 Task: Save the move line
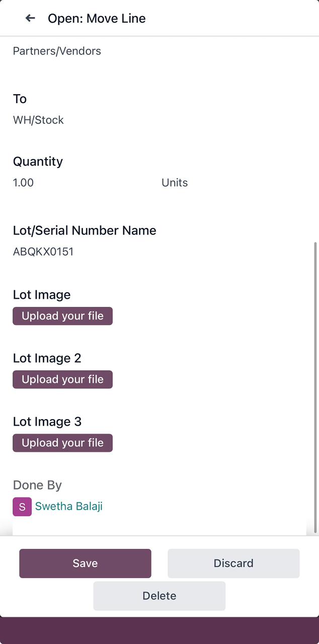tap(85, 563)
